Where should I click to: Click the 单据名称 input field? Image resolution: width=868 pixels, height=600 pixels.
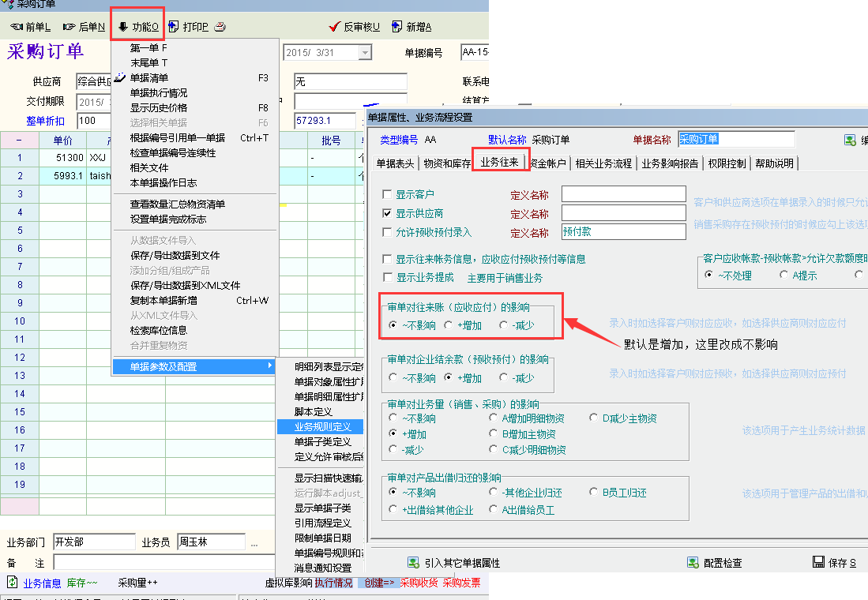coord(735,139)
